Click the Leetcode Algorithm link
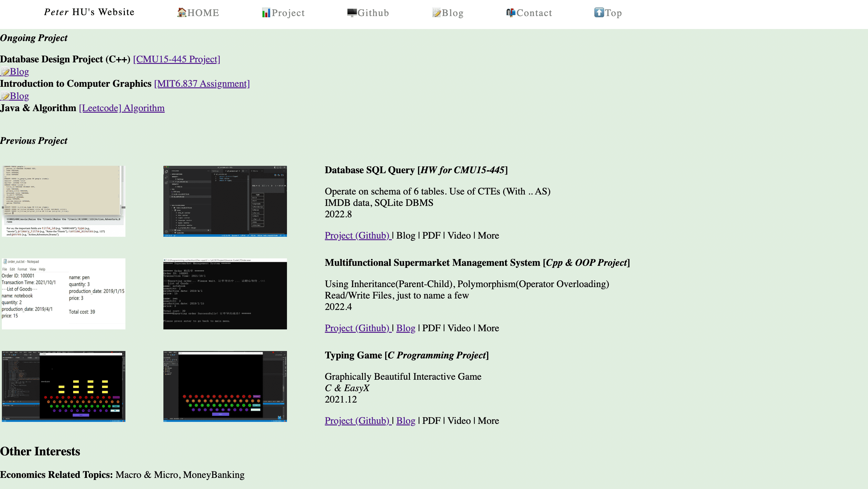868x489 pixels. tap(121, 108)
